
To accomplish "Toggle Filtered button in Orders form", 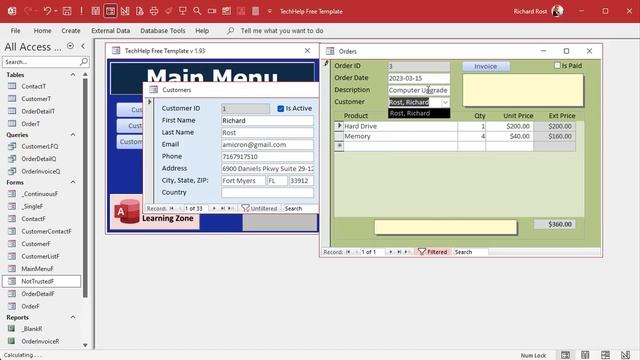I will pyautogui.click(x=433, y=252).
